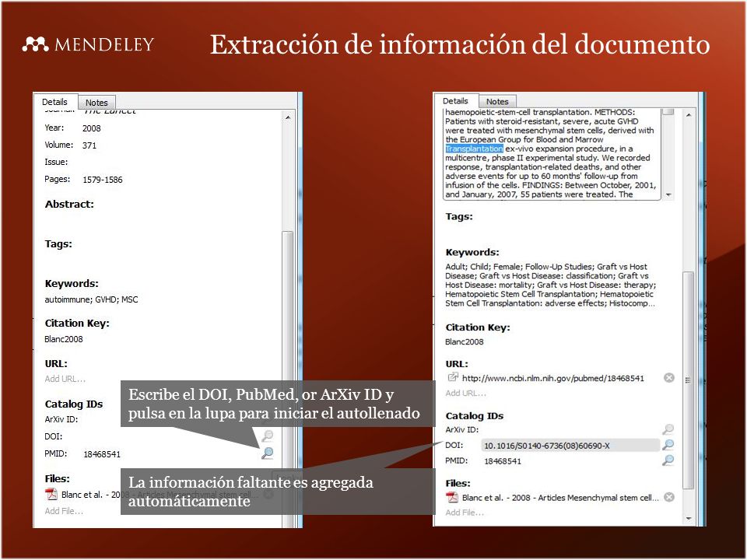Click the PMID lookup magnifier in right panel

668,460
